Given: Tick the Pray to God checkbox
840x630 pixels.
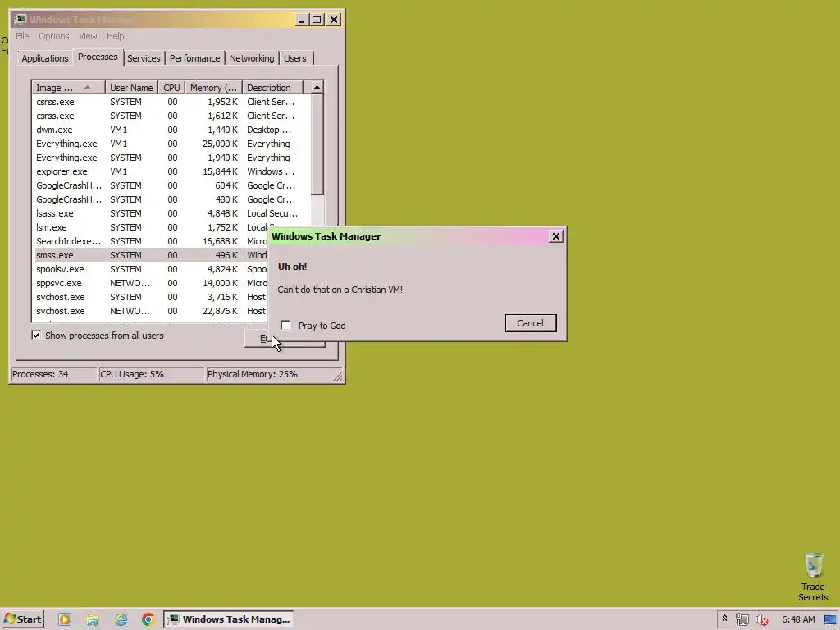Looking at the screenshot, I should coord(285,325).
